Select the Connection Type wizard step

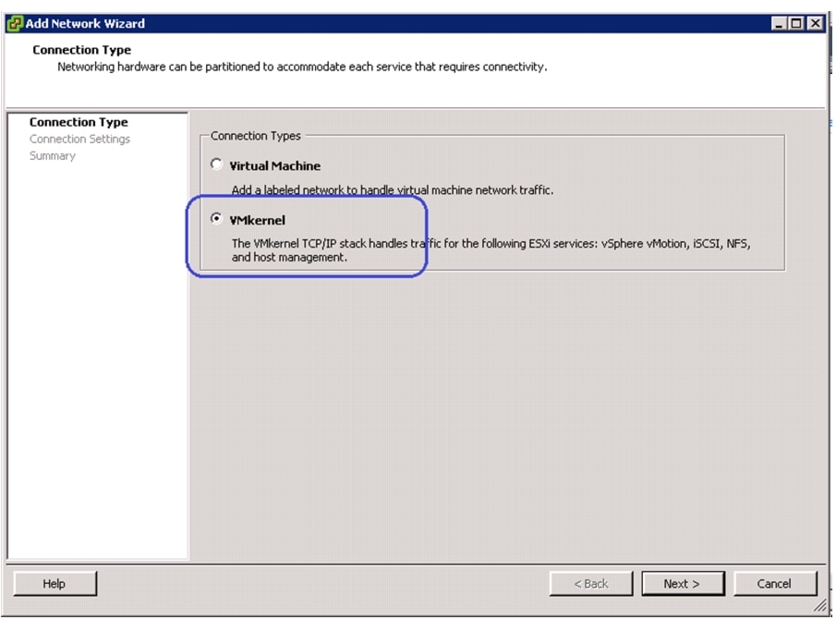coord(79,122)
